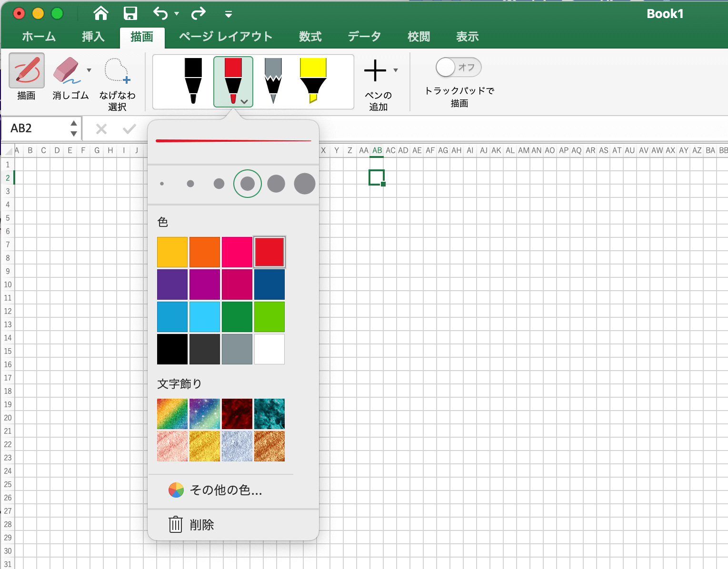Toggle トラックパッドで描画 switch
Viewport: 728px width, 569px height.
(459, 68)
